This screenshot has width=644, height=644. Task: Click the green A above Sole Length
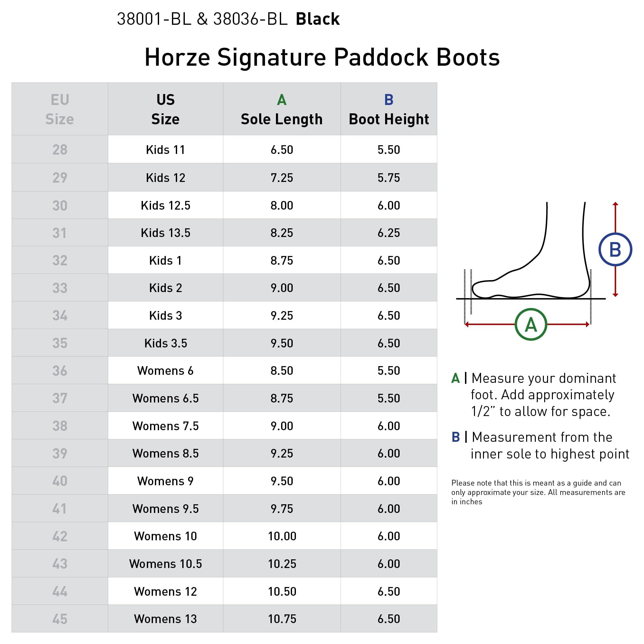(x=282, y=100)
